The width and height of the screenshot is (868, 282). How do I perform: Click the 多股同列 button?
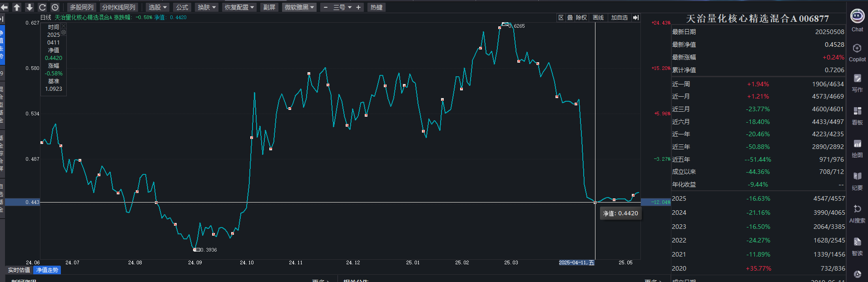[81, 7]
